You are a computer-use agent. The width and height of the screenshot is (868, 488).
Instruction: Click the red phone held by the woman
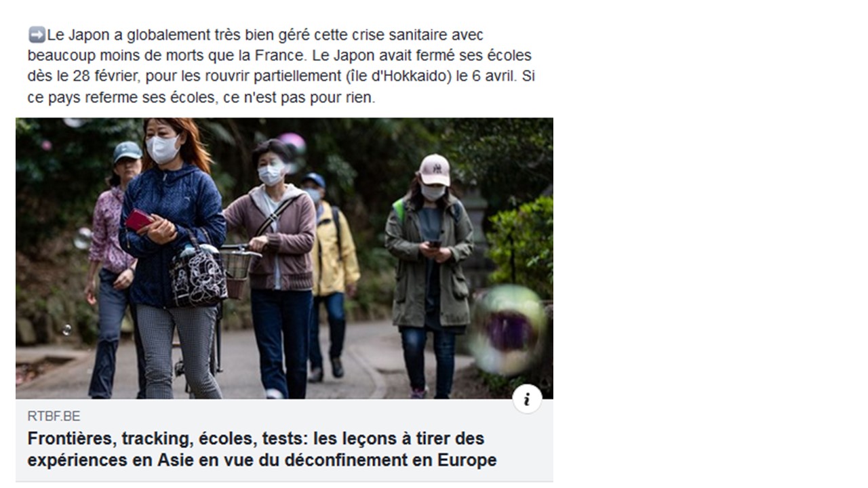pos(139,220)
